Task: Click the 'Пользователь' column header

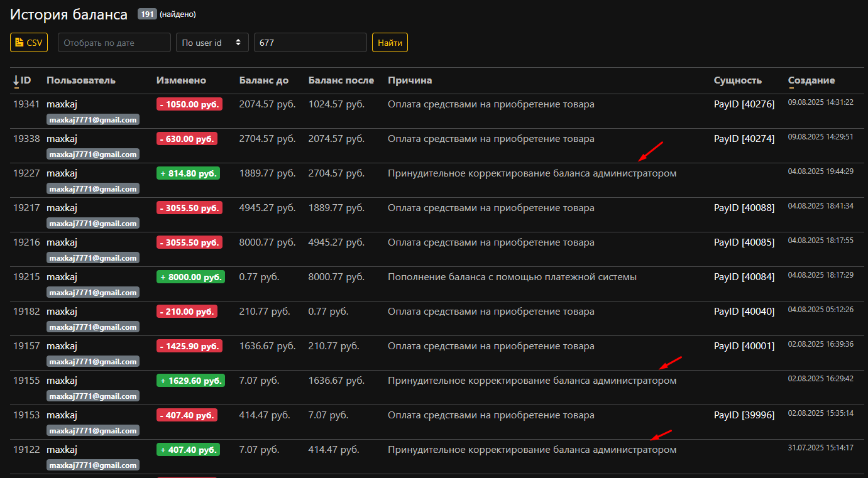Action: click(81, 80)
